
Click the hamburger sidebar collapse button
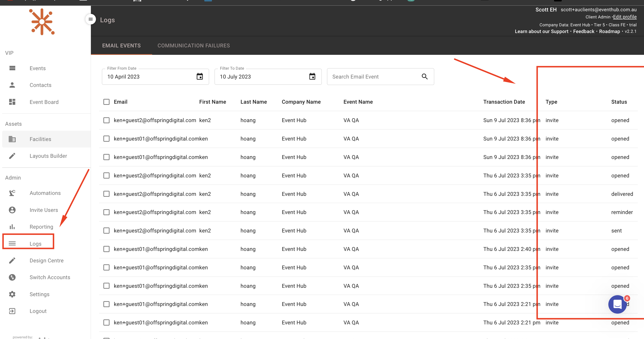(90, 19)
